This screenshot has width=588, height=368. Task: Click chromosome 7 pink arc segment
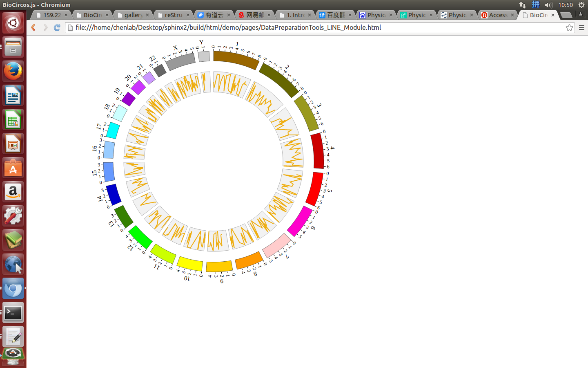[x=276, y=245]
